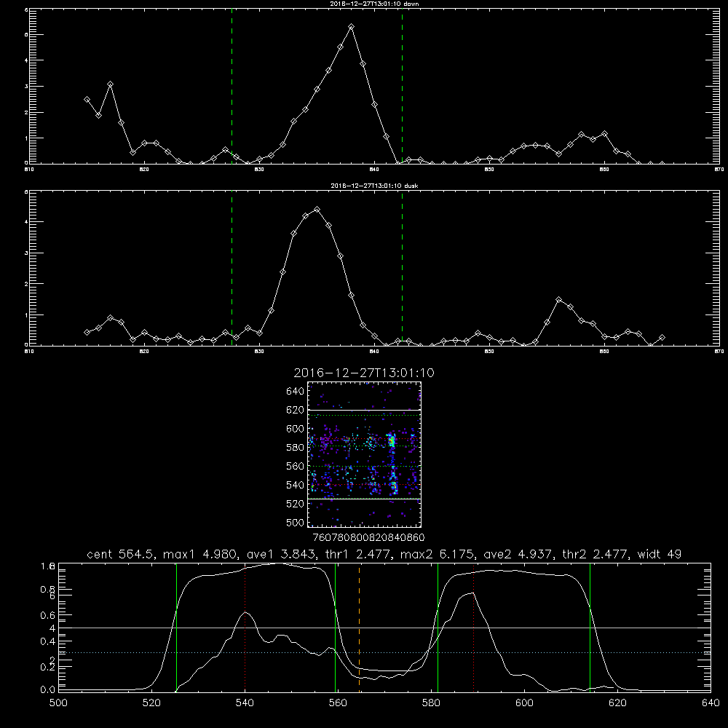728x728 pixels.
Task: Click bottom plot x-axis label 580
Action: 431,703
